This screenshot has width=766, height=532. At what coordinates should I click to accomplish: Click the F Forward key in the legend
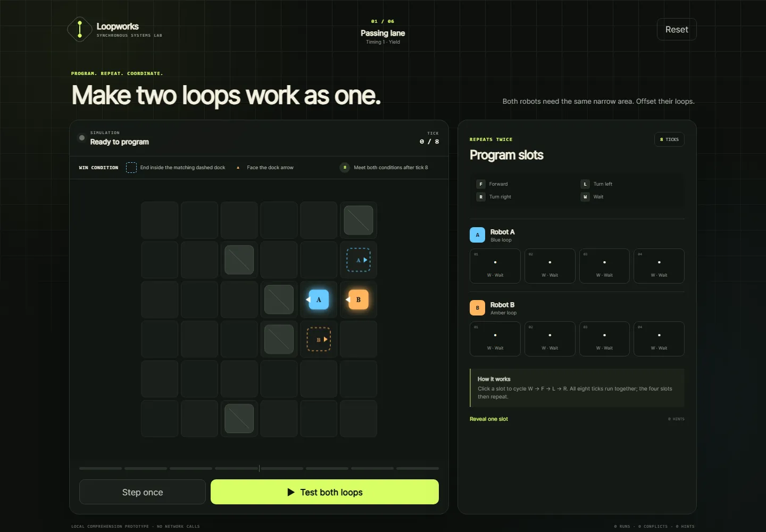pyautogui.click(x=481, y=184)
